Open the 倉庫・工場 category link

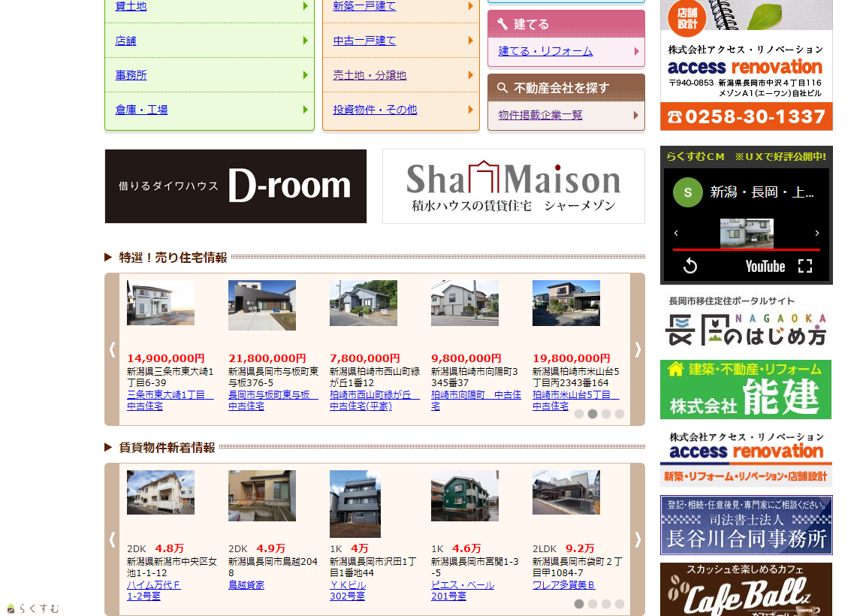pyautogui.click(x=141, y=110)
